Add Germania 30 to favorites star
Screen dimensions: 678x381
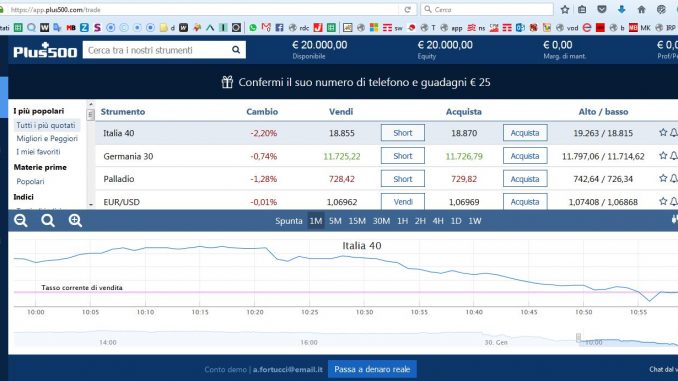point(663,155)
